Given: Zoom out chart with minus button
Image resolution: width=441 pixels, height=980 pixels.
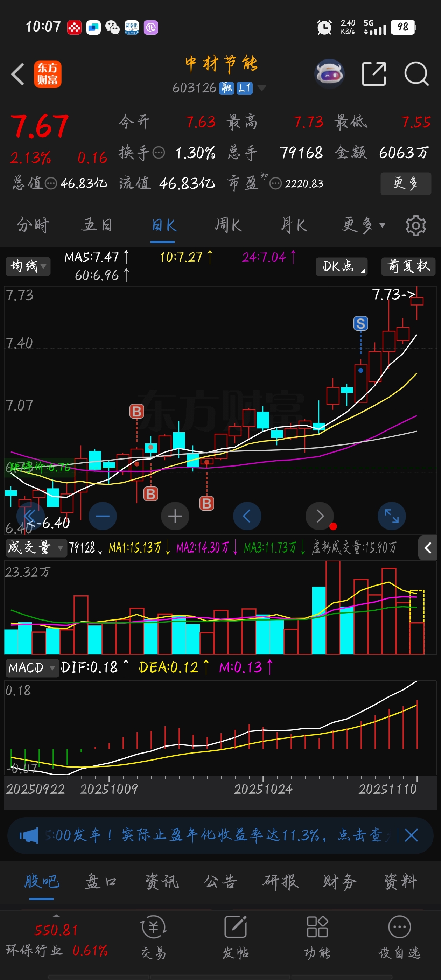Looking at the screenshot, I should (x=102, y=516).
